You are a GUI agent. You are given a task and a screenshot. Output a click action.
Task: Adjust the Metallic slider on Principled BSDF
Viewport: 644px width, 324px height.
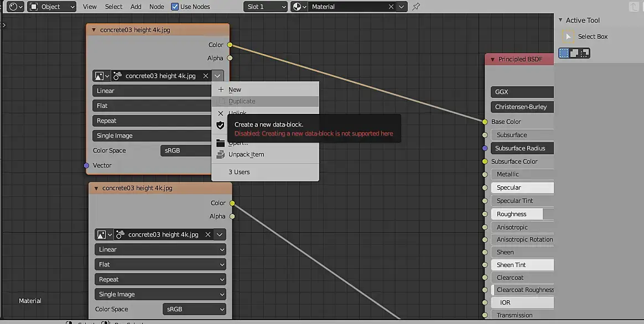pyautogui.click(x=522, y=174)
